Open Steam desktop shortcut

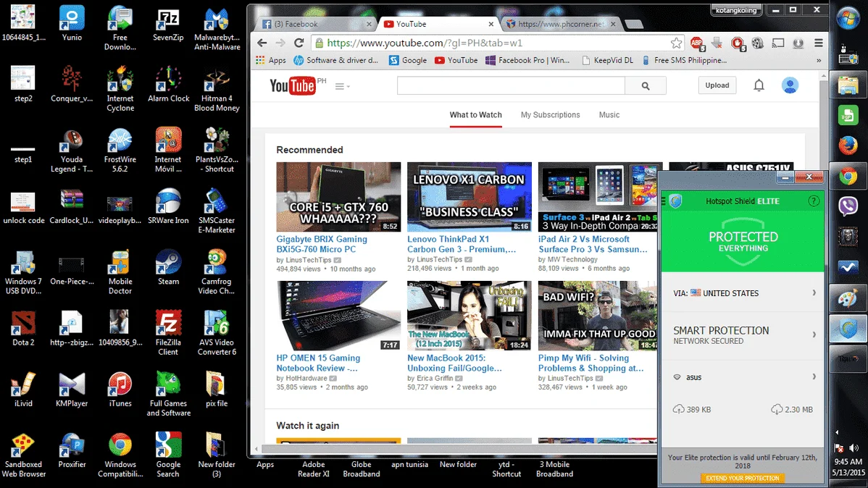point(168,266)
